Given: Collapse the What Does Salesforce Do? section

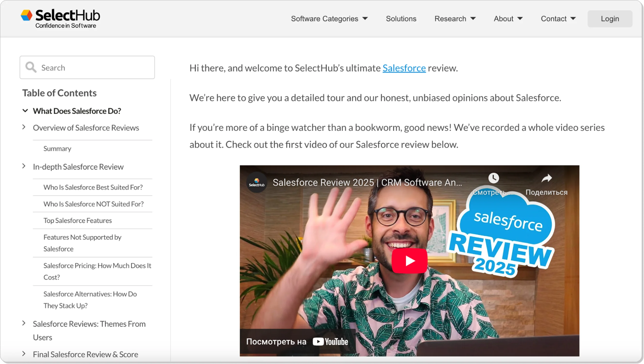Looking at the screenshot, I should coord(25,111).
